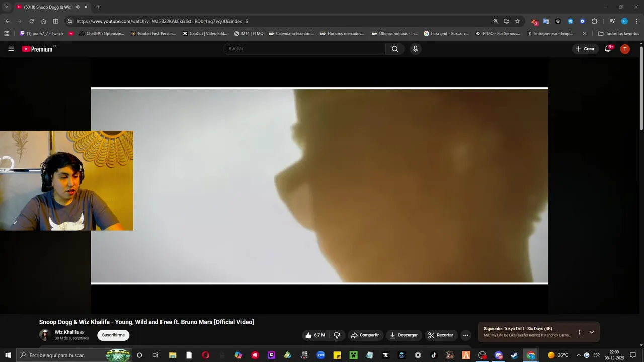The width and height of the screenshot is (644, 362).
Task: Open the side panel icon next to home
Action: coord(56,21)
